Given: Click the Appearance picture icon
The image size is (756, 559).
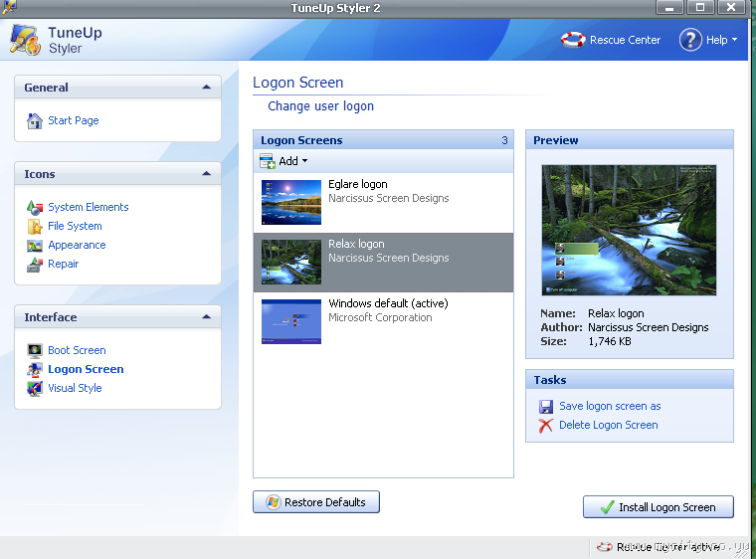Looking at the screenshot, I should 35,246.
